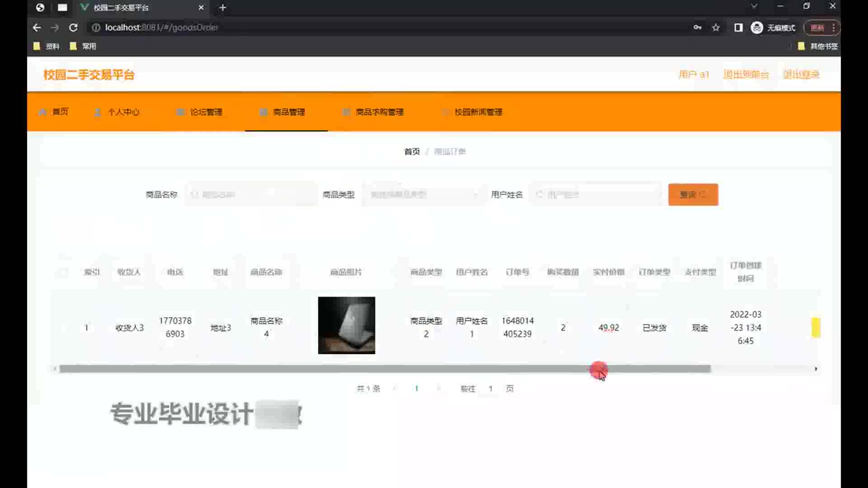Select the 个人中心 navigation item
The image size is (868, 488).
tap(123, 112)
